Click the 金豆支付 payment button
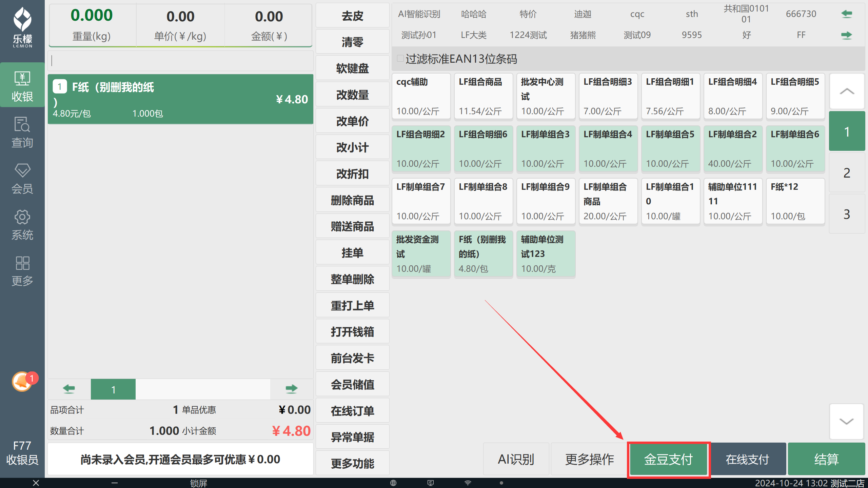This screenshot has height=488, width=868. point(668,459)
